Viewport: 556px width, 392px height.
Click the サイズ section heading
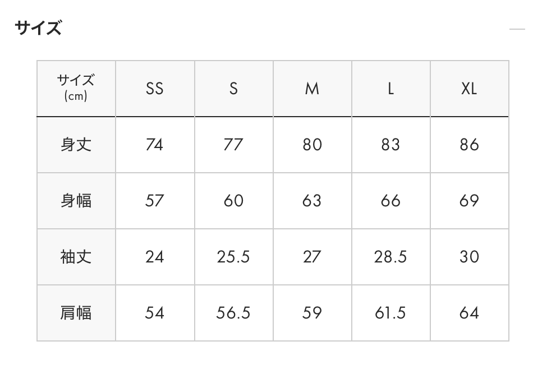(x=38, y=28)
